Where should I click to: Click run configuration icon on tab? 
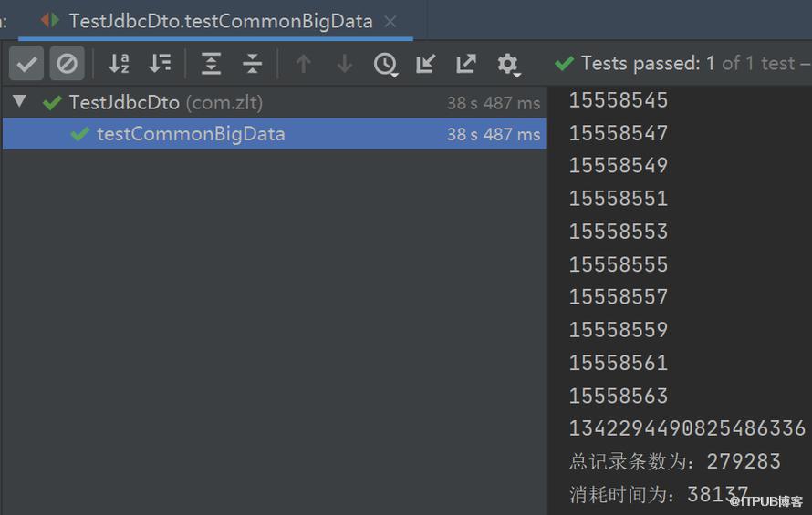point(50,21)
